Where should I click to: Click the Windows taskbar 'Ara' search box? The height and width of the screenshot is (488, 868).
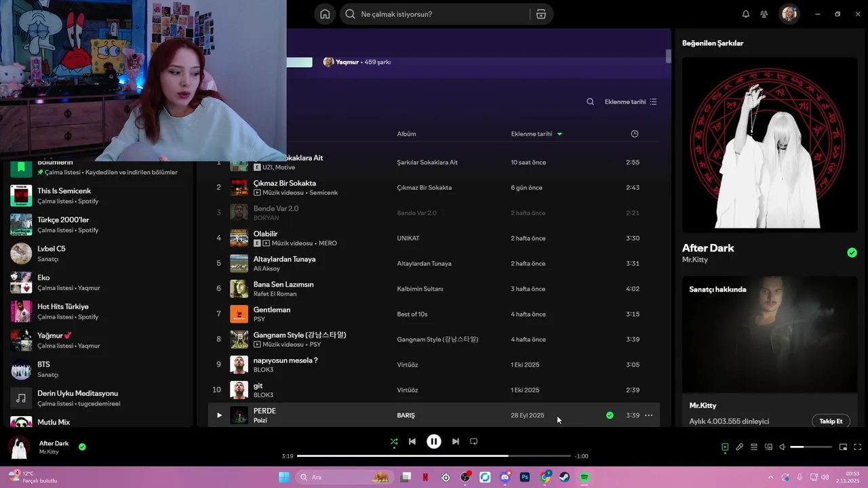(x=344, y=477)
